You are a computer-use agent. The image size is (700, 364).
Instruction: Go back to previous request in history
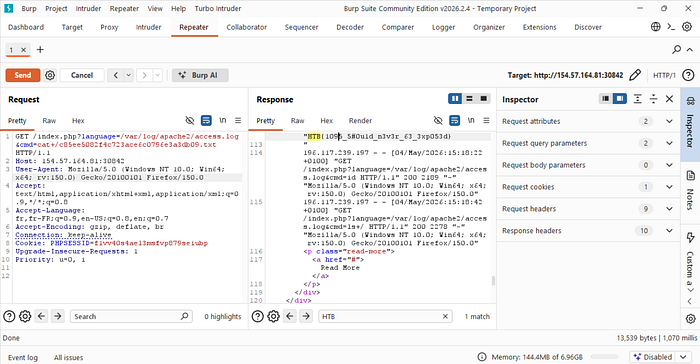pos(116,75)
